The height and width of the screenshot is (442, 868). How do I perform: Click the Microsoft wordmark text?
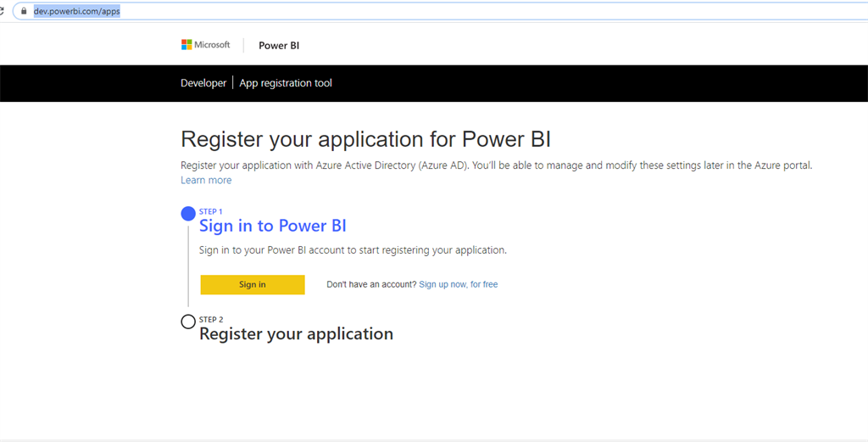(x=212, y=45)
